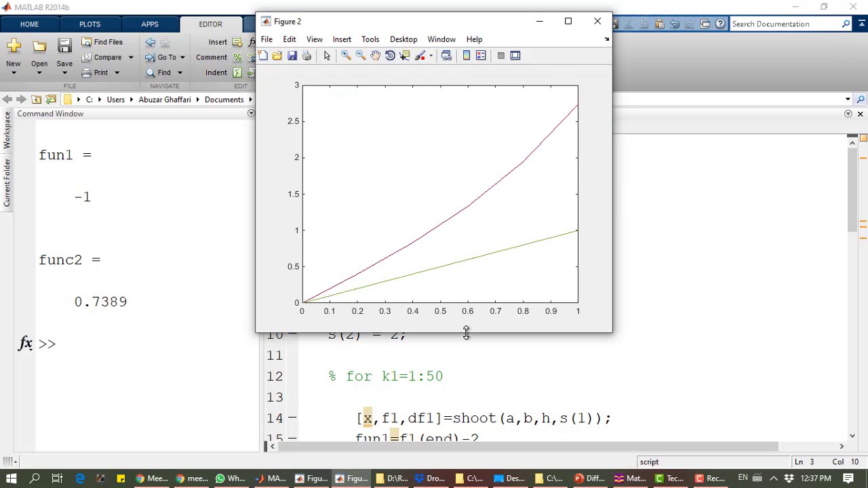Click the Find magnifier button in ribbon
Viewport: 868px width, 488px height.
(x=159, y=73)
